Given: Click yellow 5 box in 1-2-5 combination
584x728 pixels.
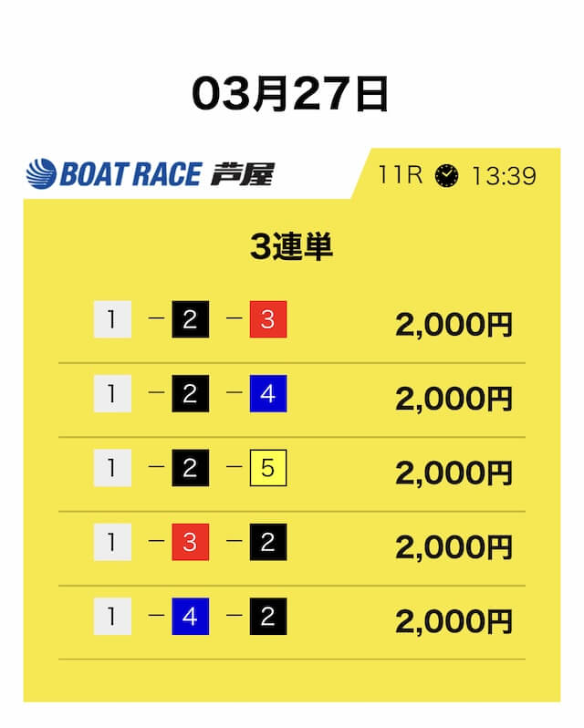Looking at the screenshot, I should coord(268,468).
